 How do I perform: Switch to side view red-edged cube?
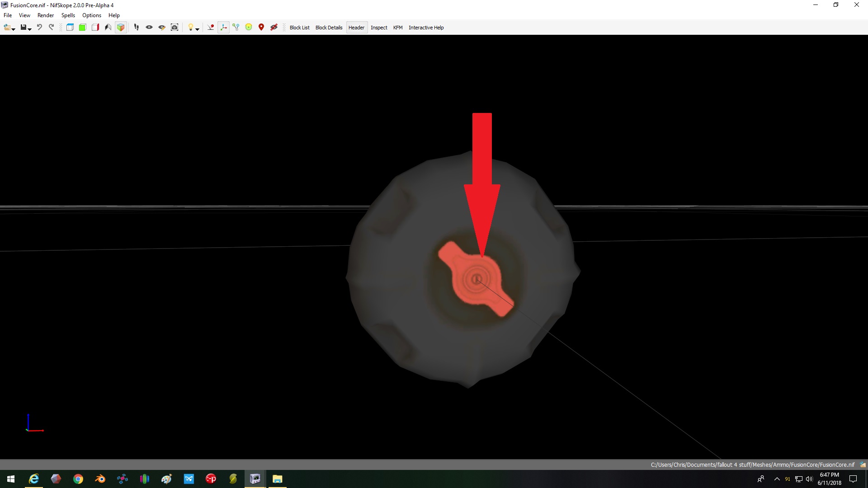tap(95, 28)
